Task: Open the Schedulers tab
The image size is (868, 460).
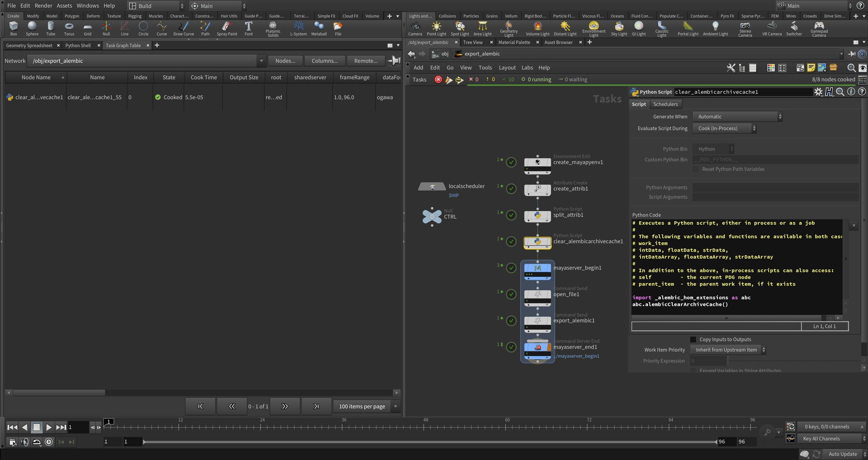Action: click(x=665, y=104)
